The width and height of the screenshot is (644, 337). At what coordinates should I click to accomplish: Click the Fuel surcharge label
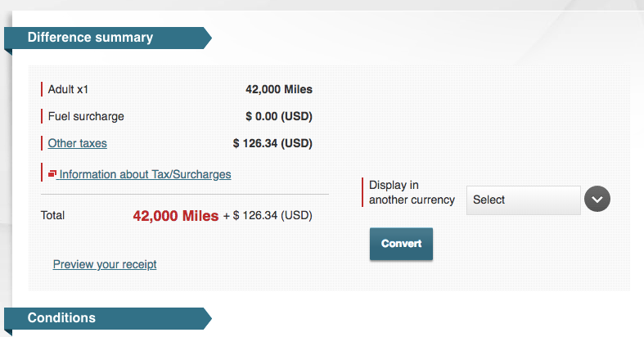(86, 116)
